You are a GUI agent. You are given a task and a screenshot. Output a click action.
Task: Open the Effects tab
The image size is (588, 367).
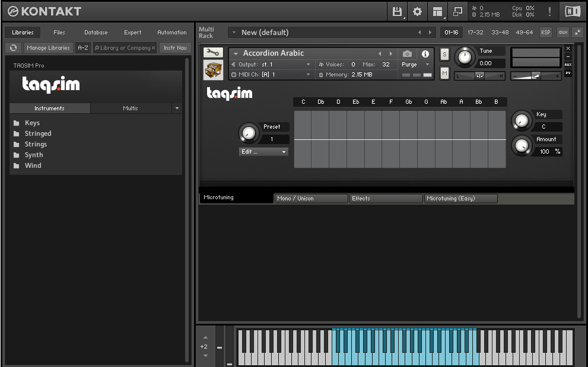click(386, 198)
